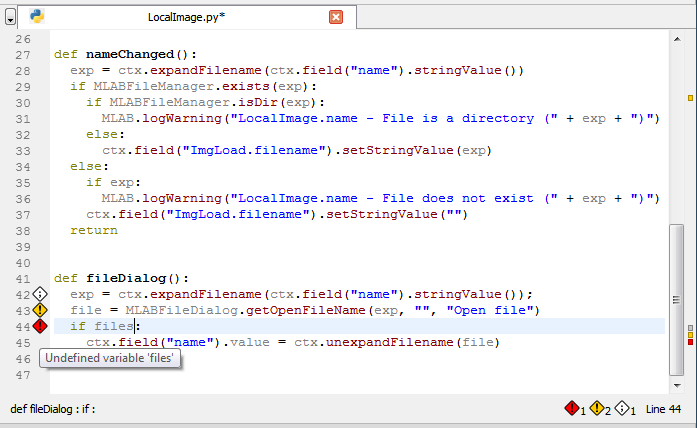Viewport: 697px width, 428px height.
Task: Click the Line 44 indicator
Action: point(663,409)
